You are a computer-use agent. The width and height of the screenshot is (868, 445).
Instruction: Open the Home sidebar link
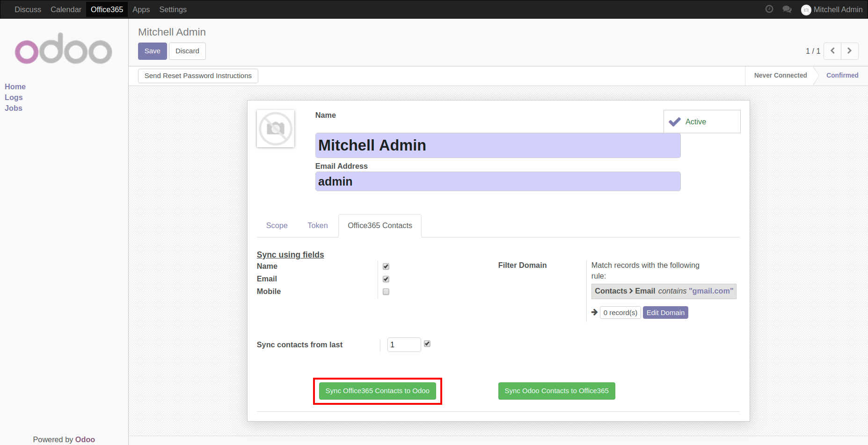tap(15, 86)
